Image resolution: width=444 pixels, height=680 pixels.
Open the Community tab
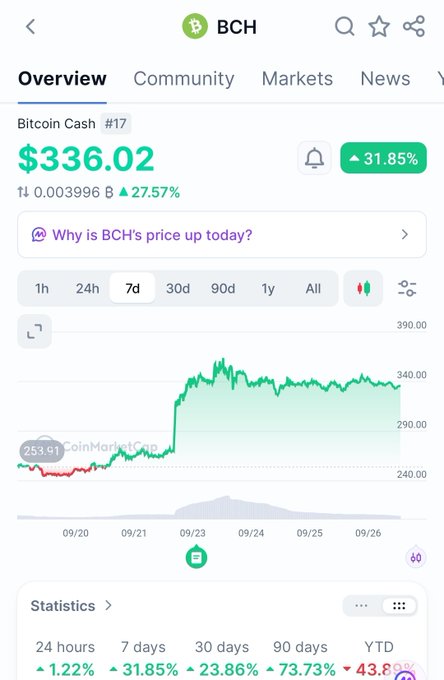(x=184, y=78)
